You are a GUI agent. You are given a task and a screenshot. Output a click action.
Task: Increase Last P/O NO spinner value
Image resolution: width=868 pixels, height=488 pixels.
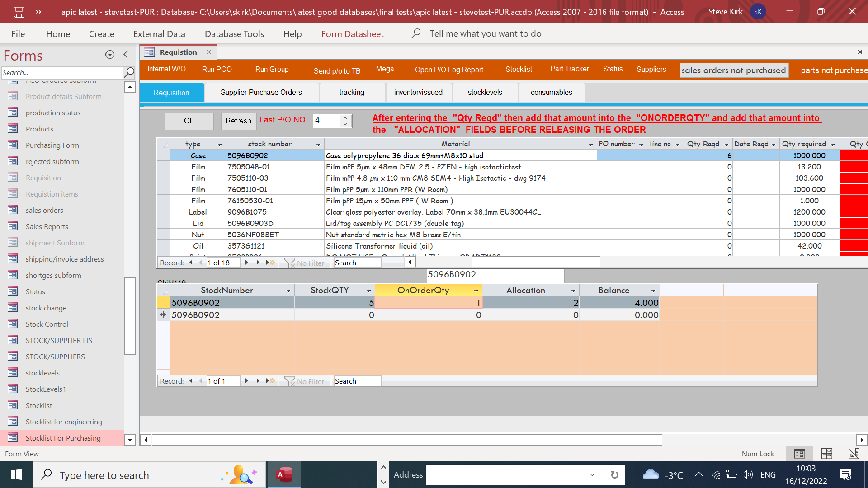(345, 117)
